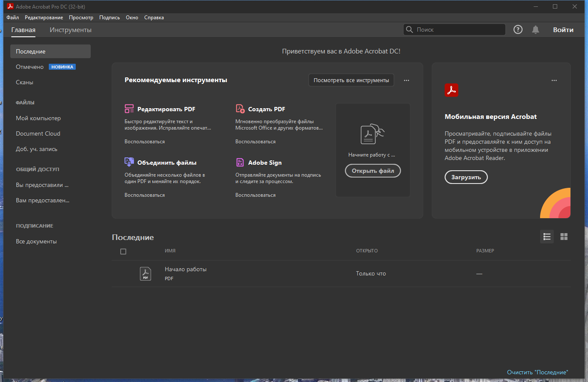Click the Create PDF tool icon
The height and width of the screenshot is (382, 588).
point(240,109)
